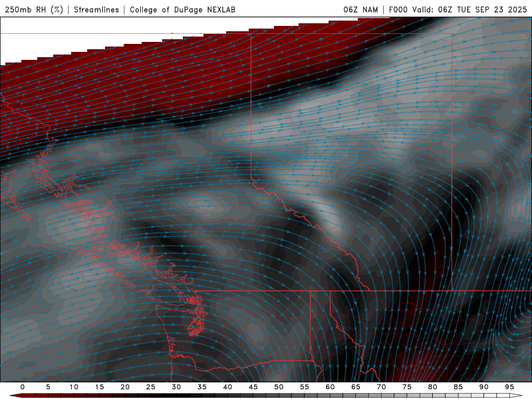
Task: Click the 75 label on color scale
Action: tap(407, 387)
